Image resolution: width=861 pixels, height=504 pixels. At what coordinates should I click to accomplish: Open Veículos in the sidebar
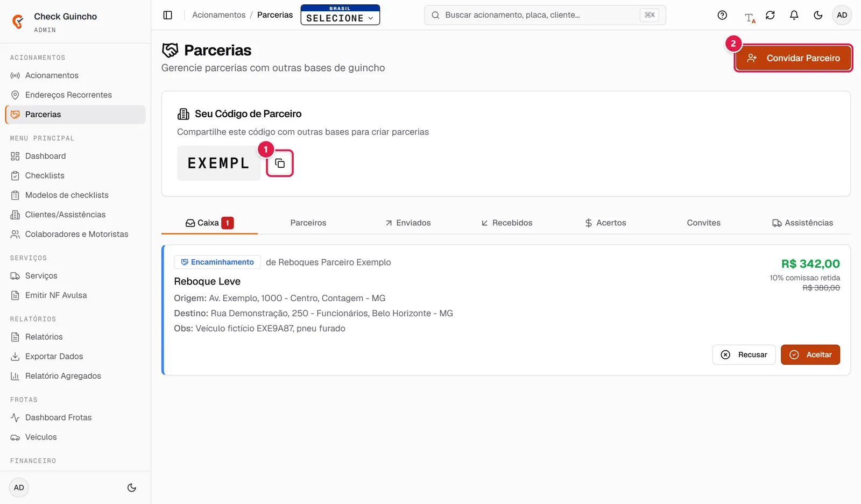(75, 437)
